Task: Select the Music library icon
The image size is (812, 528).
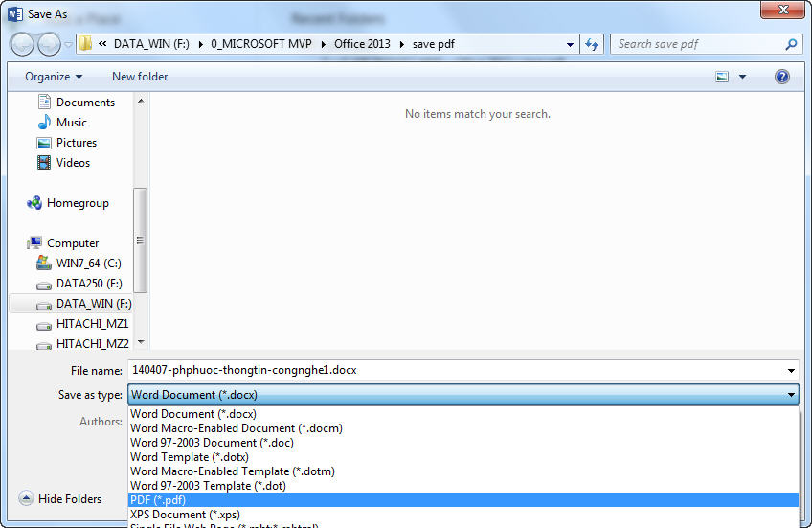Action: click(x=44, y=123)
